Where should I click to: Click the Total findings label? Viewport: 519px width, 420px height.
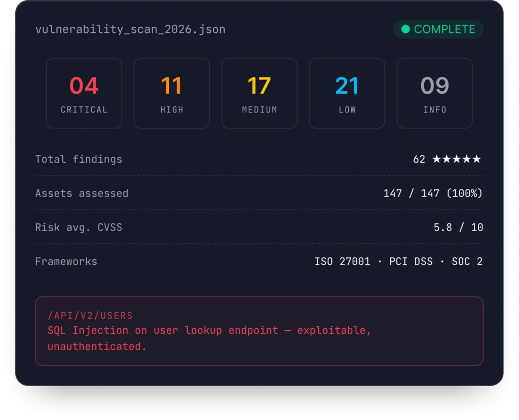(x=79, y=159)
